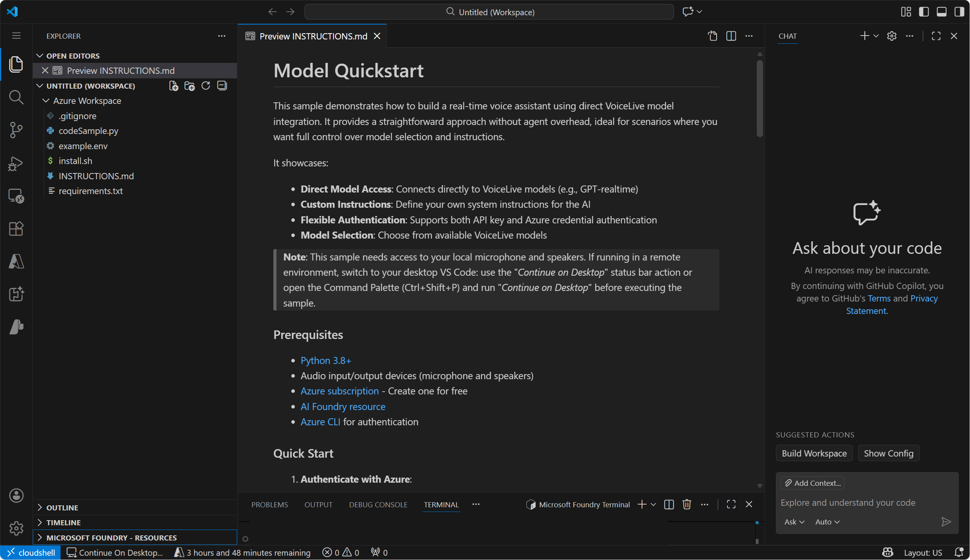Open the application hamburger menu
This screenshot has height=560, width=970.
[x=16, y=36]
